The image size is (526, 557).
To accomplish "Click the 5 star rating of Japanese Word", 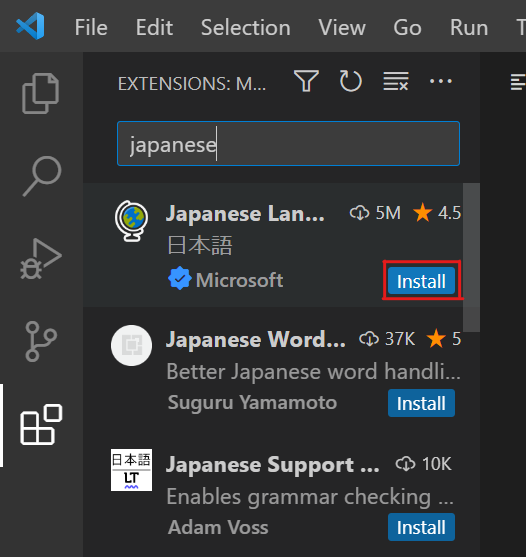I will click(x=444, y=339).
